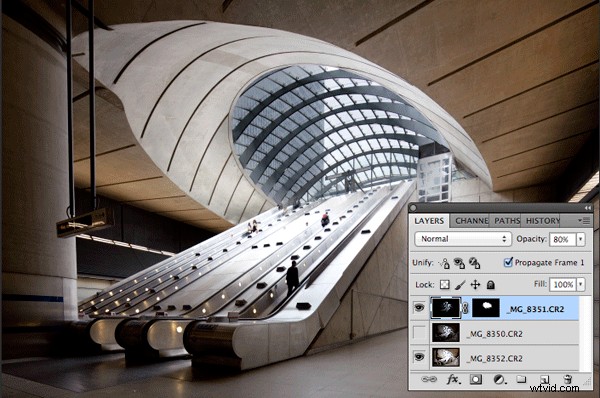
Task: Hide the _MG_8351.CR2 layer
Action: [x=419, y=308]
